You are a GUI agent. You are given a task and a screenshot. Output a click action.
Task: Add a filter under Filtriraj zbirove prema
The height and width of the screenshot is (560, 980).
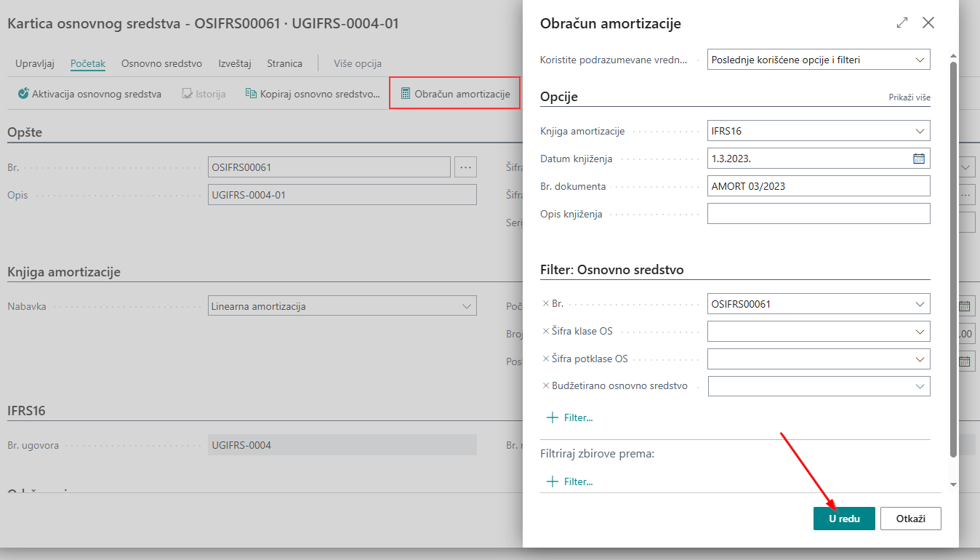570,481
